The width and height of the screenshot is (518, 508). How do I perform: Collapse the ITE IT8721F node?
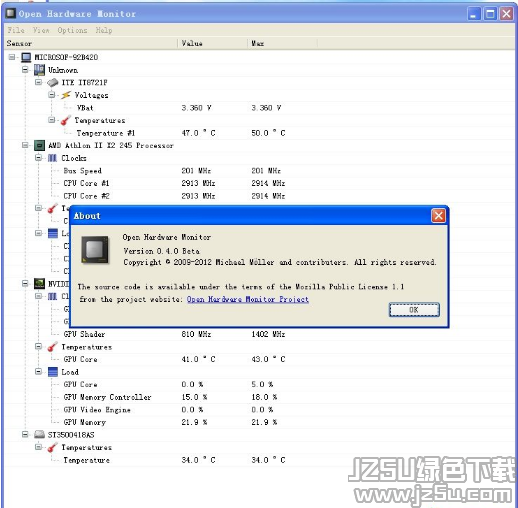(39, 82)
